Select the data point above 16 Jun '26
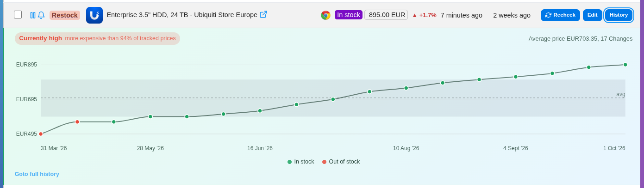The height and width of the screenshot is (188, 644). coord(260,110)
